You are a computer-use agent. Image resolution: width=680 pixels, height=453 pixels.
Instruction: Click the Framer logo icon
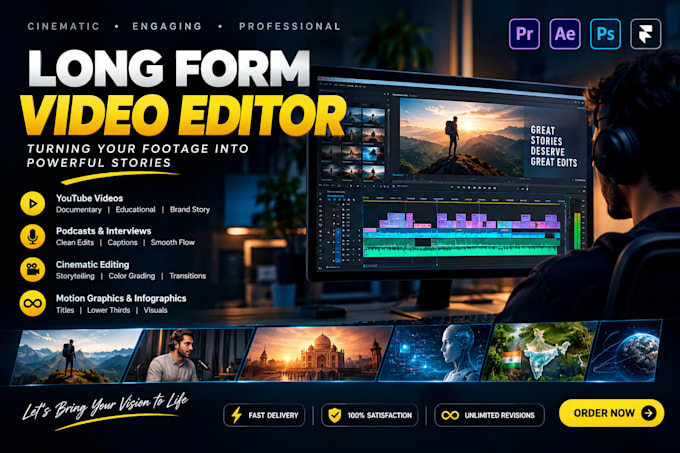coord(646,34)
